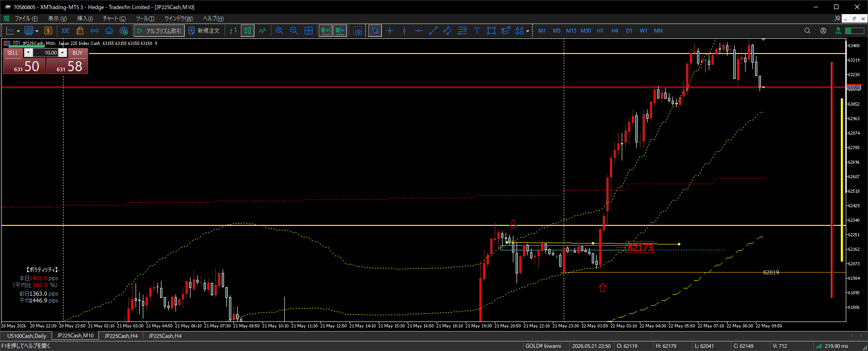Switch to the W1 timeframe
Image resolution: width=868 pixels, height=351 pixels.
pos(644,31)
